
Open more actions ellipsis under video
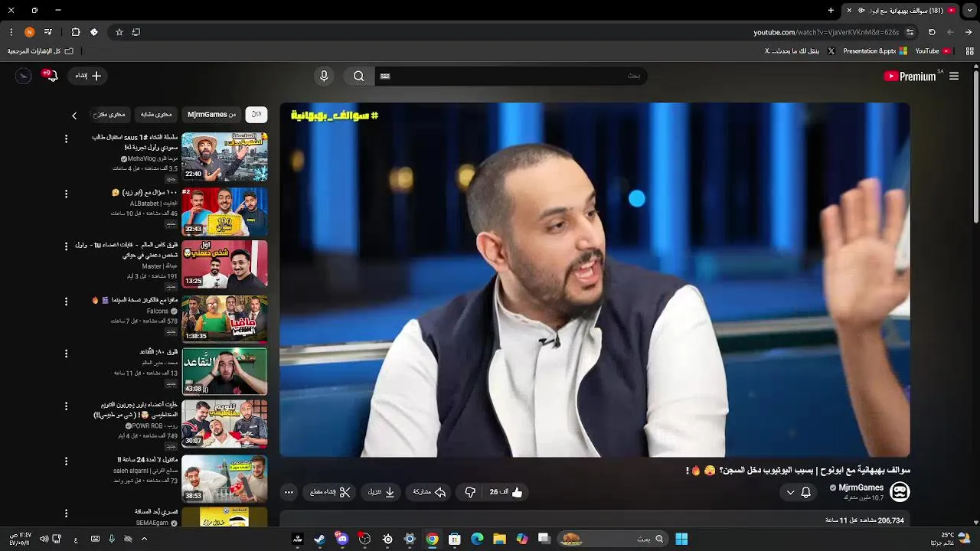[x=289, y=492]
